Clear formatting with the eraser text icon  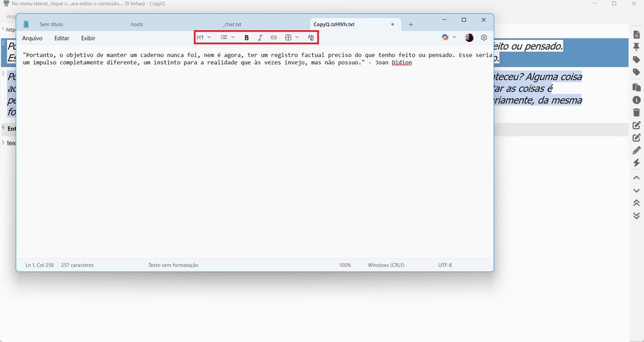coord(311,37)
